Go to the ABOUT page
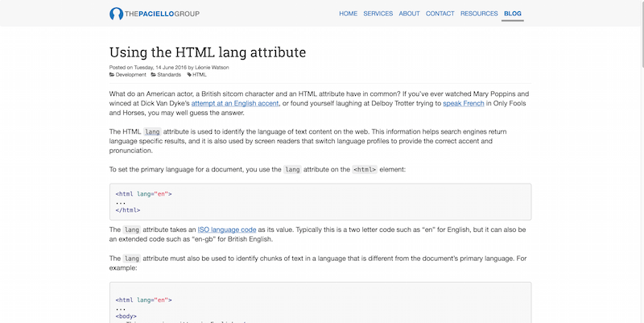 tap(409, 14)
